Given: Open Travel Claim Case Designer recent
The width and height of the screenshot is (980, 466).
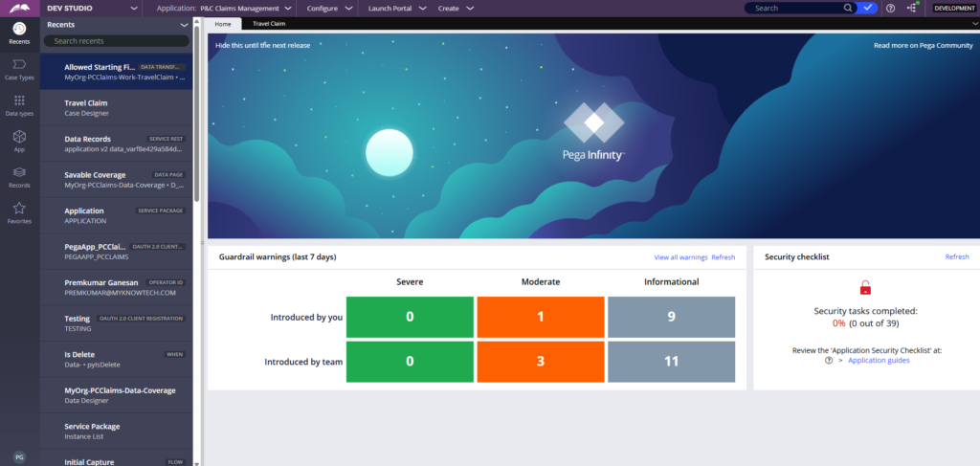Looking at the screenshot, I should [x=116, y=108].
